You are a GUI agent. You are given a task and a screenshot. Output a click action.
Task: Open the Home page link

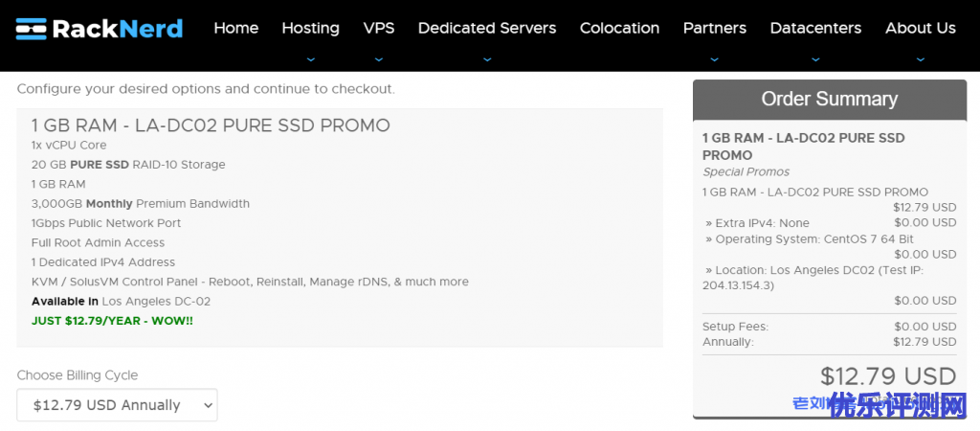235,28
